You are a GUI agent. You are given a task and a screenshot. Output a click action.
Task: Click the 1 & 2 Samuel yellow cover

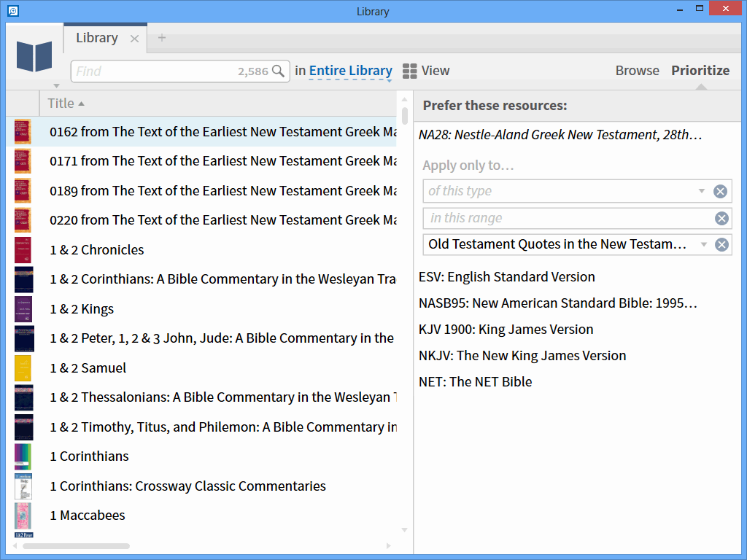click(23, 368)
